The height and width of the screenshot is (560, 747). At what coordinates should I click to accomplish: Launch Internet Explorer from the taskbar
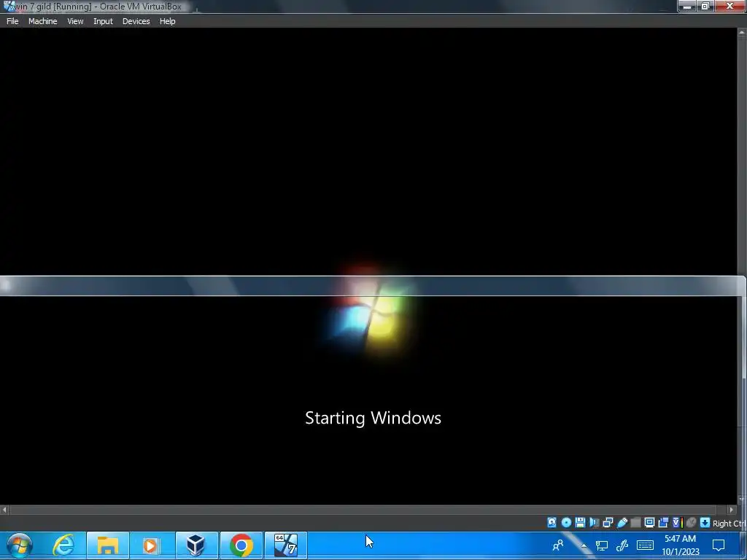(x=63, y=545)
